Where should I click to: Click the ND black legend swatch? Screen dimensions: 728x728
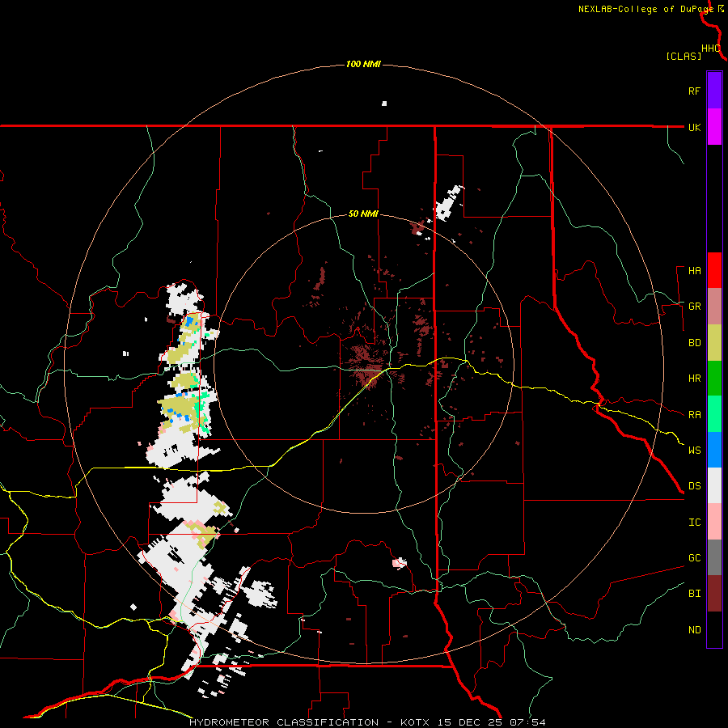tap(714, 629)
